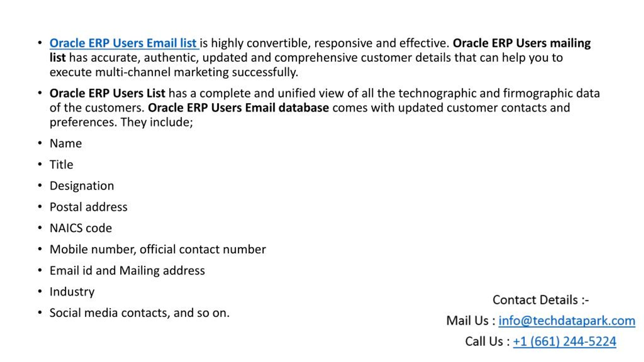This screenshot has width=644, height=362.
Task: Select the 'Industry' bullet item
Action: (72, 292)
